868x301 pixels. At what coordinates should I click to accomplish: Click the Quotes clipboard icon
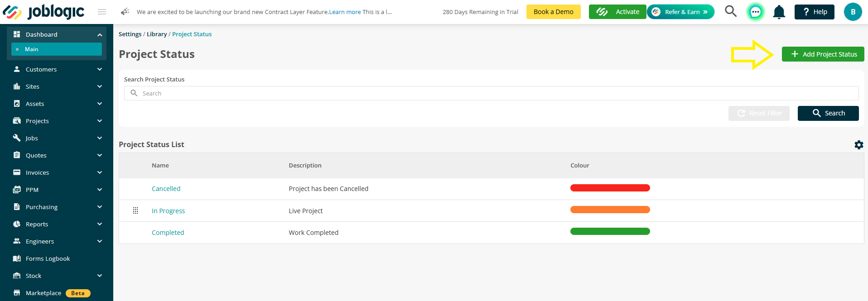tap(17, 155)
